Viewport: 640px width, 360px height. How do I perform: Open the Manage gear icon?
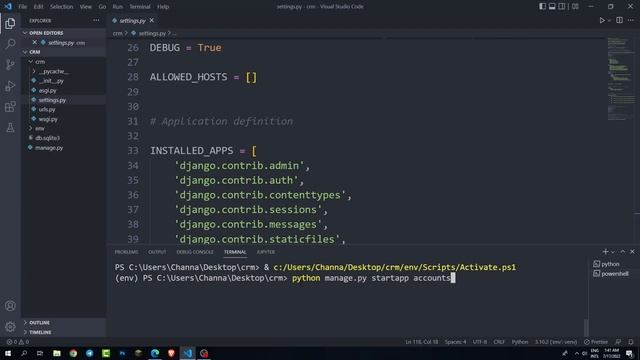click(10, 326)
